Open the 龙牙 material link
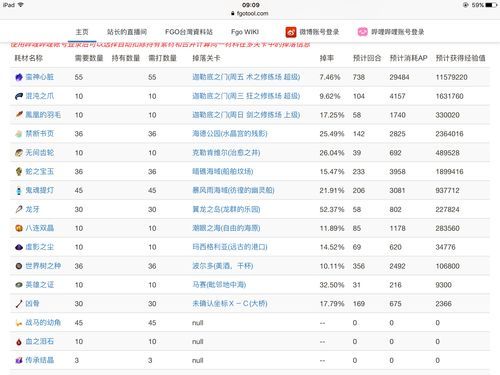This screenshot has width=500, height=375. [x=32, y=209]
